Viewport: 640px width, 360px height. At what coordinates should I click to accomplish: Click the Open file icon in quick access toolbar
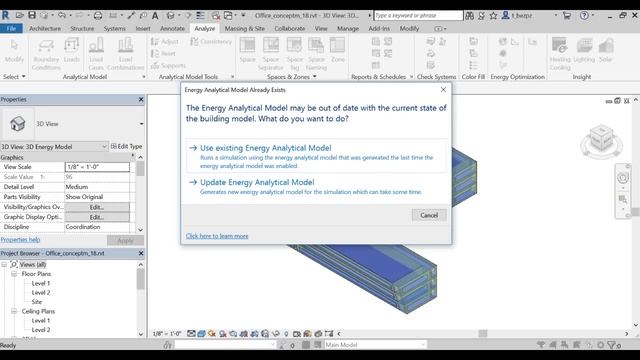click(x=19, y=16)
